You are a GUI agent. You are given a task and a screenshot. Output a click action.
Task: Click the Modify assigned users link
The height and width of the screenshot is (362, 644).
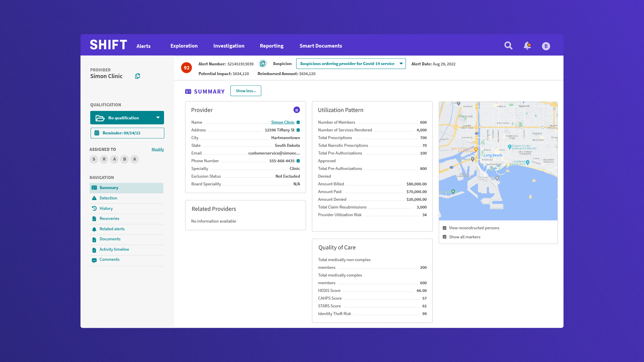click(158, 149)
